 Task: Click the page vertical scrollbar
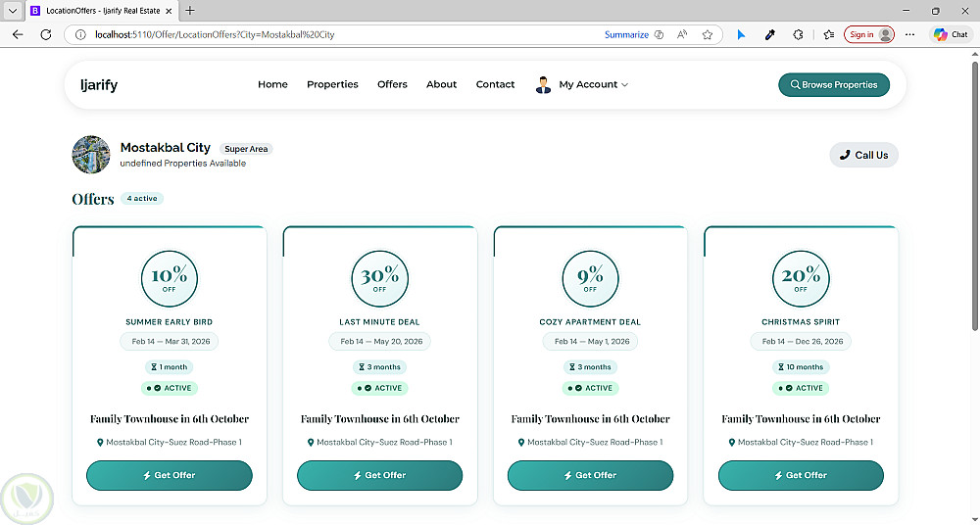click(975, 194)
